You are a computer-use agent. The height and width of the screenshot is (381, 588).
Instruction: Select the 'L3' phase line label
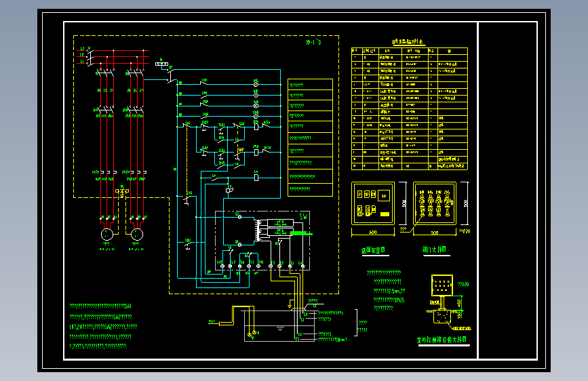[x=83, y=49]
